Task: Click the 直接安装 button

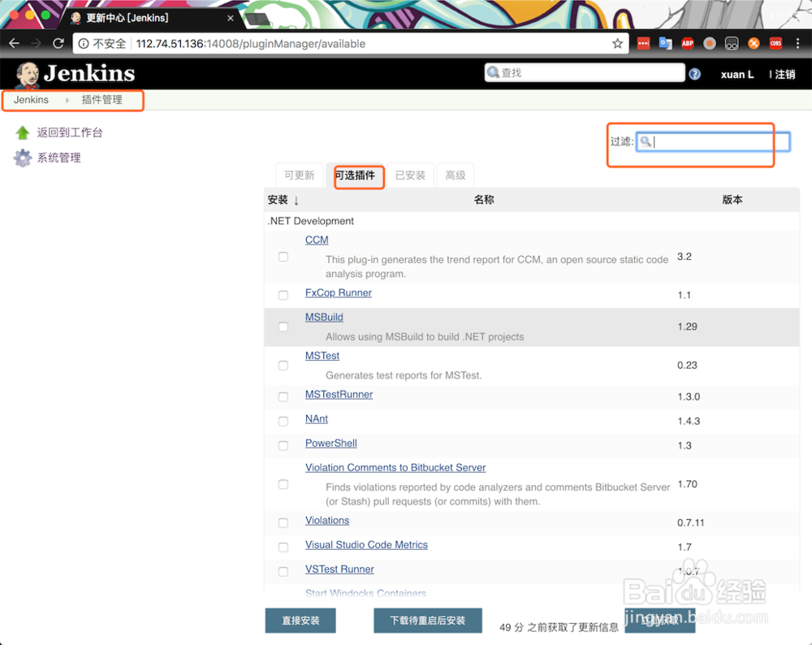Action: [300, 620]
